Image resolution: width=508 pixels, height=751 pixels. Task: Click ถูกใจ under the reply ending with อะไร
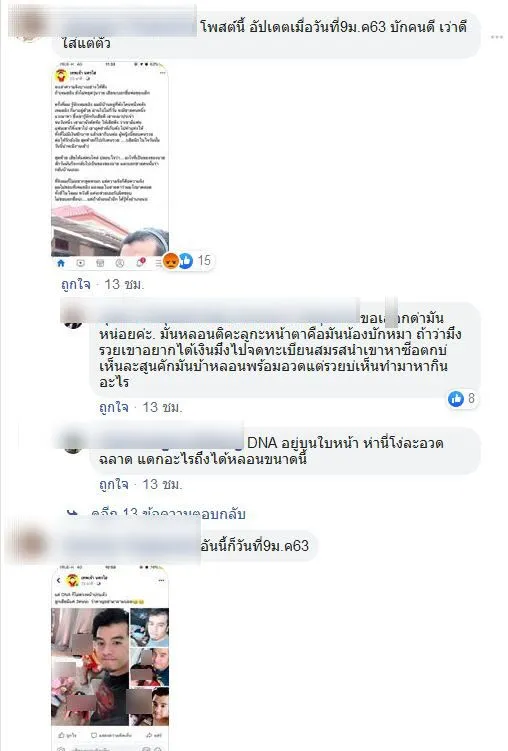pos(114,408)
